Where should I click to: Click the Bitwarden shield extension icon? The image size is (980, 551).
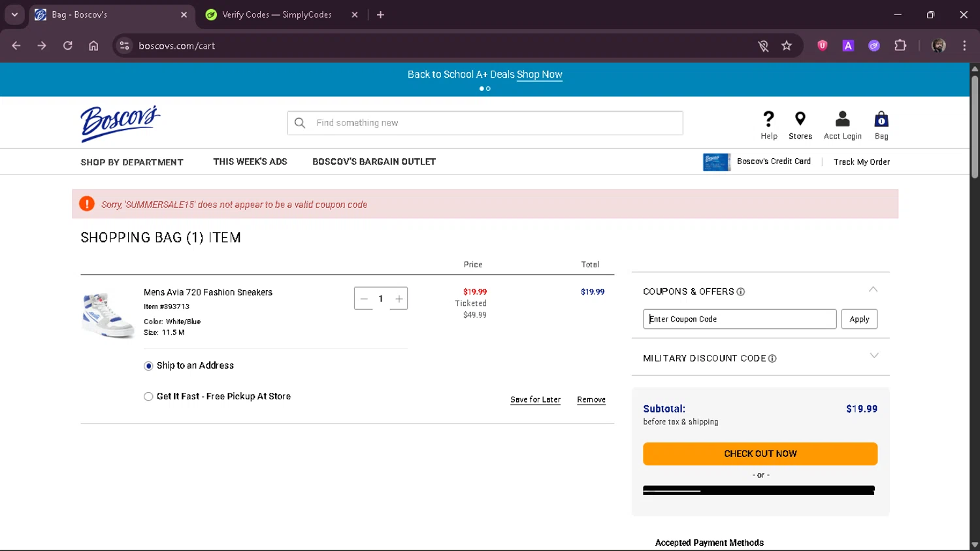coord(823,46)
